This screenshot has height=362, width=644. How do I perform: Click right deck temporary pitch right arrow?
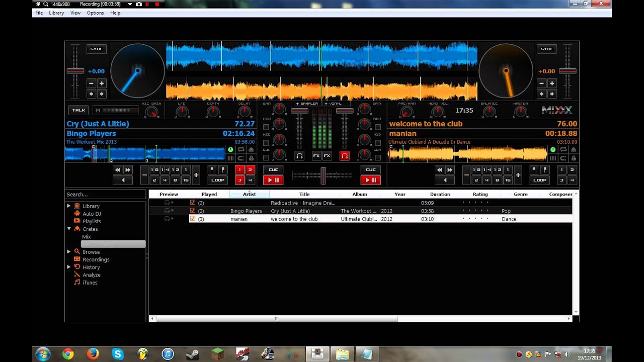click(552, 94)
